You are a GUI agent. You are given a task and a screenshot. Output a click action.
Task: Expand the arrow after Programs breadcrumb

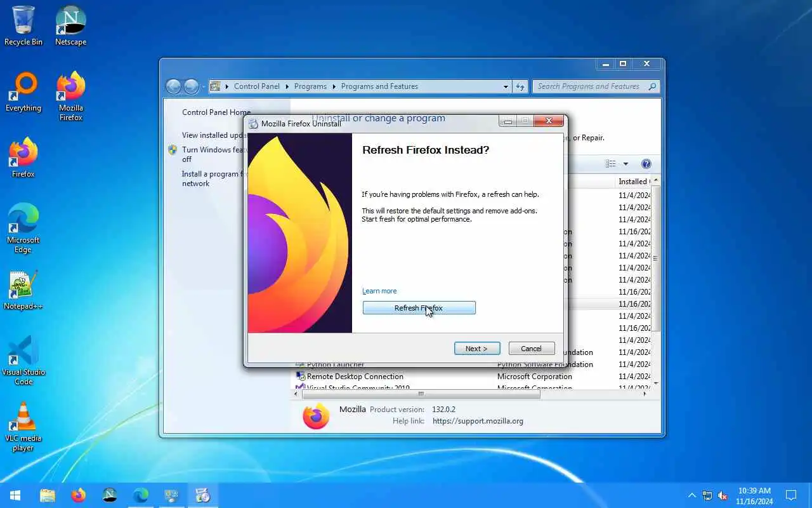tap(334, 86)
